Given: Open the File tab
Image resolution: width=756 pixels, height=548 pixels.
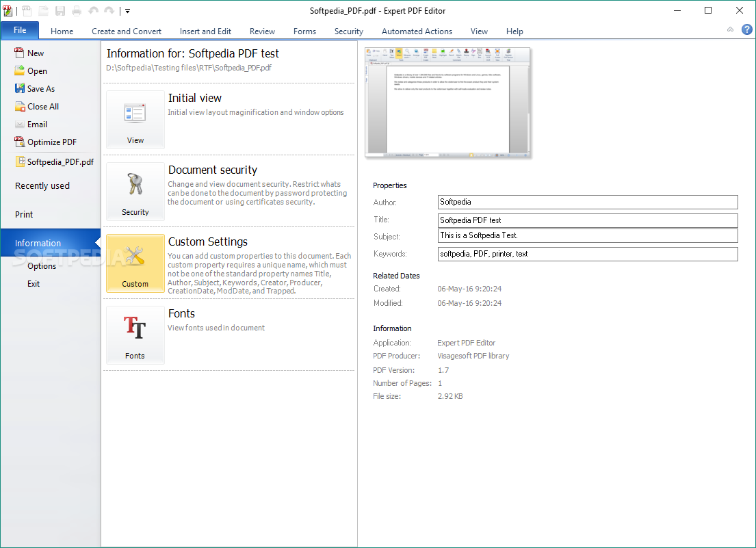Looking at the screenshot, I should tap(20, 30).
